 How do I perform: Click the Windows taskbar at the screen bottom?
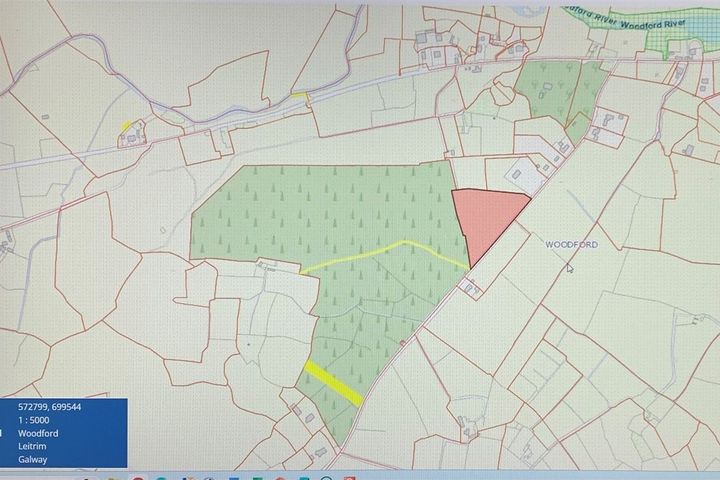pyautogui.click(x=360, y=473)
